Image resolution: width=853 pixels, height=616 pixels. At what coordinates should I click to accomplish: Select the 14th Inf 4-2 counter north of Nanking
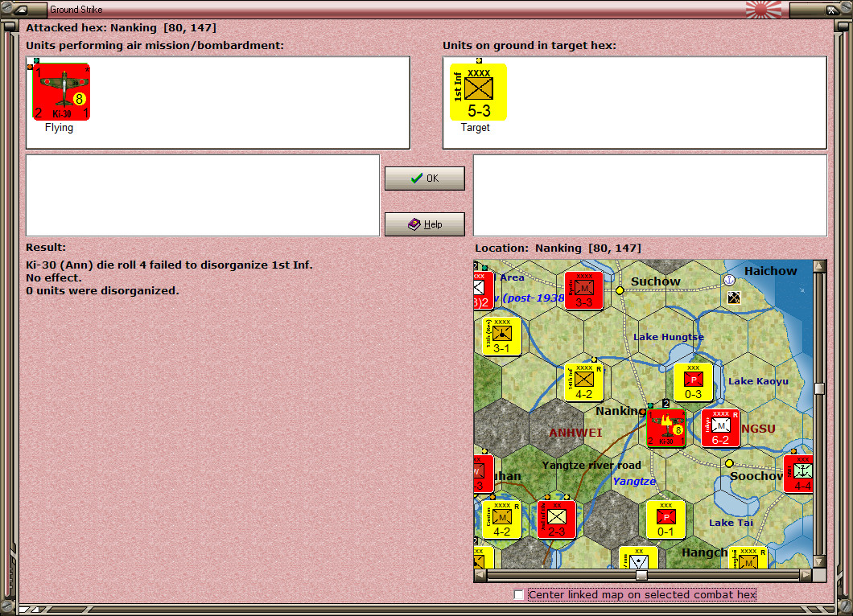pos(584,381)
